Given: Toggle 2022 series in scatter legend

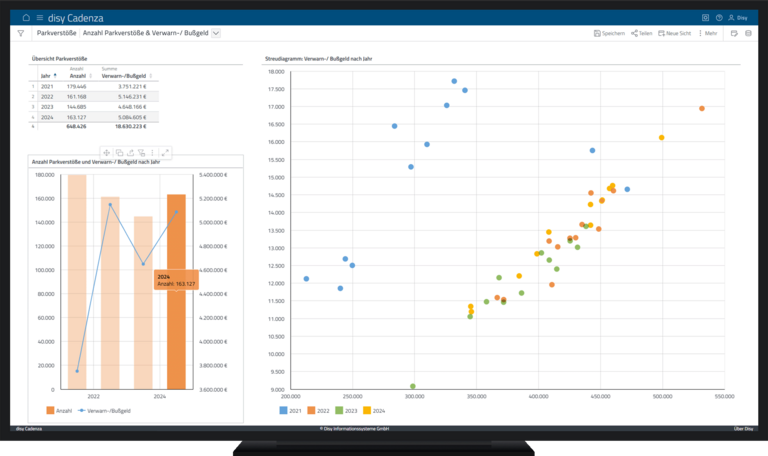Looking at the screenshot, I should [x=318, y=410].
